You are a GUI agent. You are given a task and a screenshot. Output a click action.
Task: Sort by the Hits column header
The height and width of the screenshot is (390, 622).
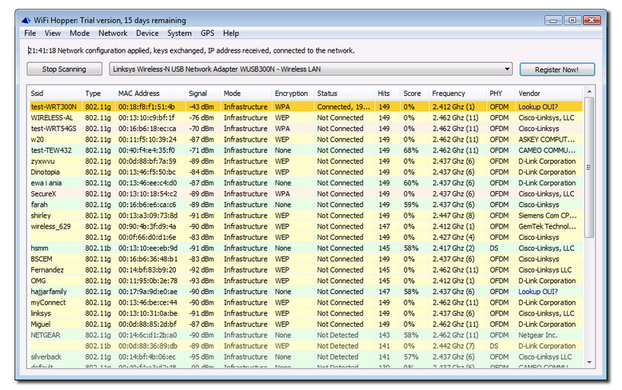point(383,93)
